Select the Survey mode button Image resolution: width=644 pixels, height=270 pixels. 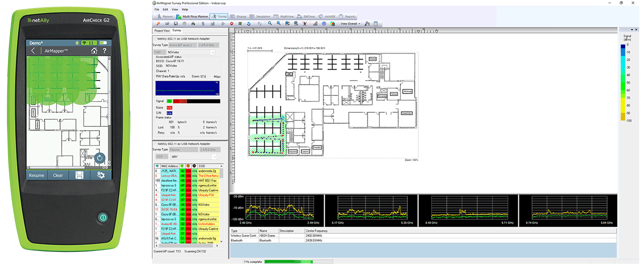219,17
